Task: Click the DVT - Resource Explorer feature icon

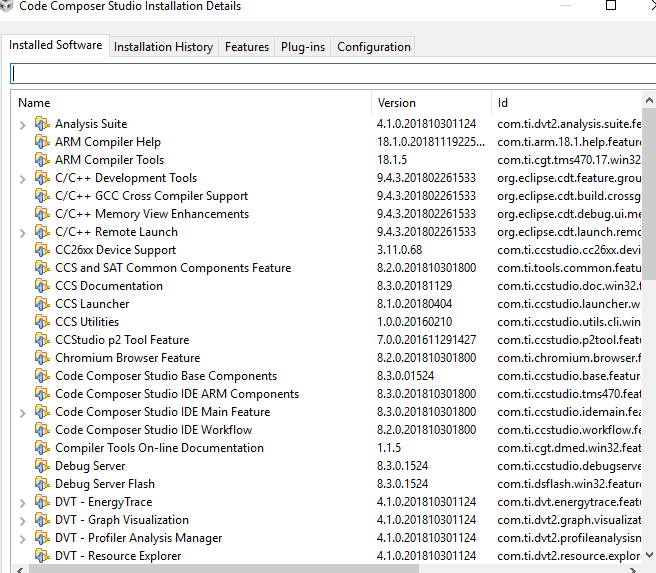Action: [x=42, y=555]
